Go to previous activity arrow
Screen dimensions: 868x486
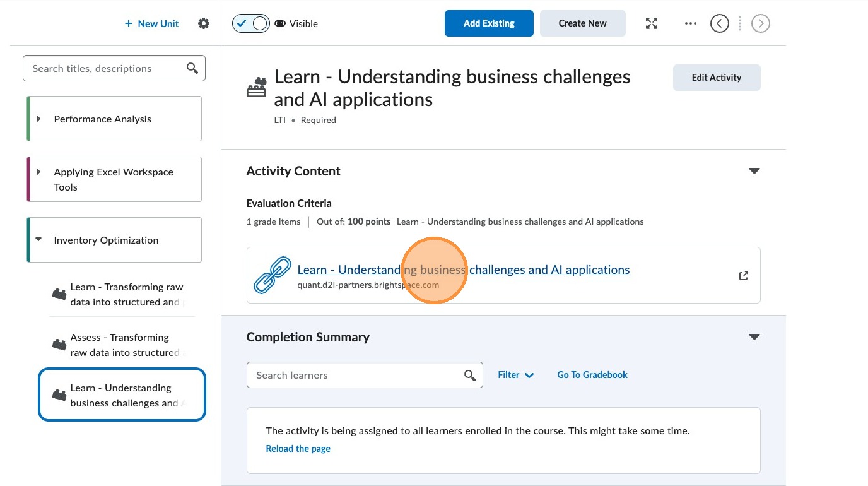pyautogui.click(x=719, y=23)
